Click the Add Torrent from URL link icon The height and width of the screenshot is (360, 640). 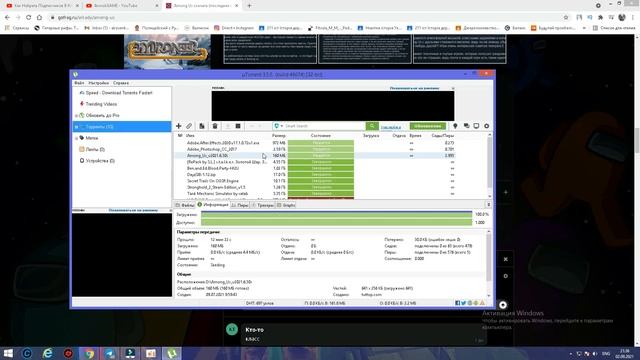pos(189,126)
